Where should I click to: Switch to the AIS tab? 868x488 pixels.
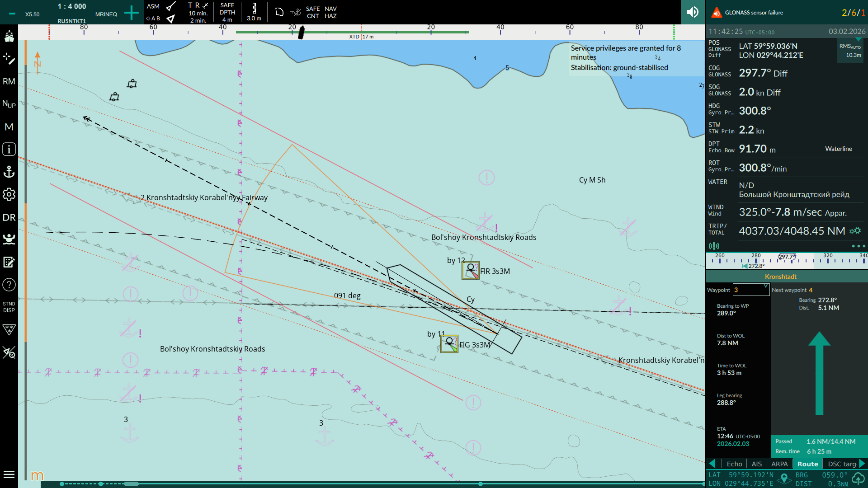tap(756, 464)
